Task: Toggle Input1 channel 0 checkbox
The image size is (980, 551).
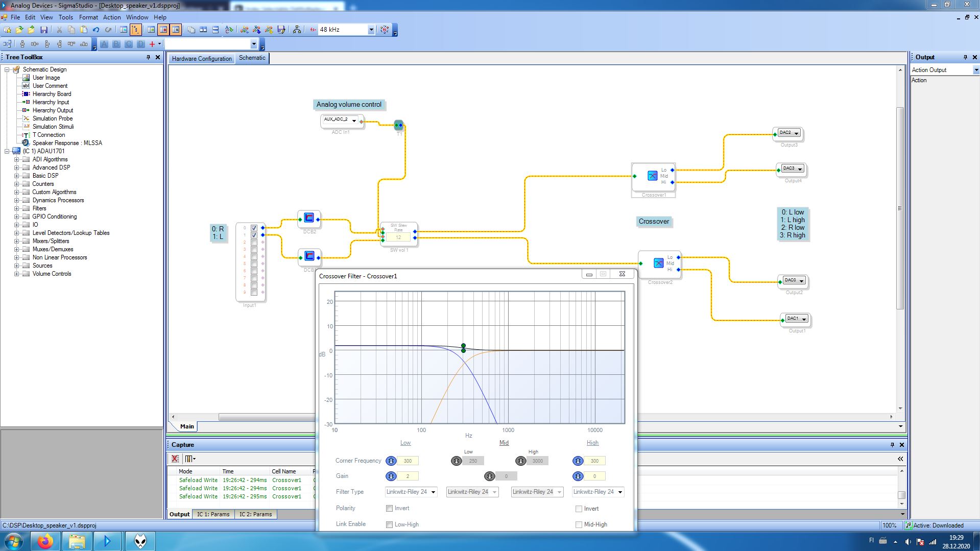Action: click(254, 228)
